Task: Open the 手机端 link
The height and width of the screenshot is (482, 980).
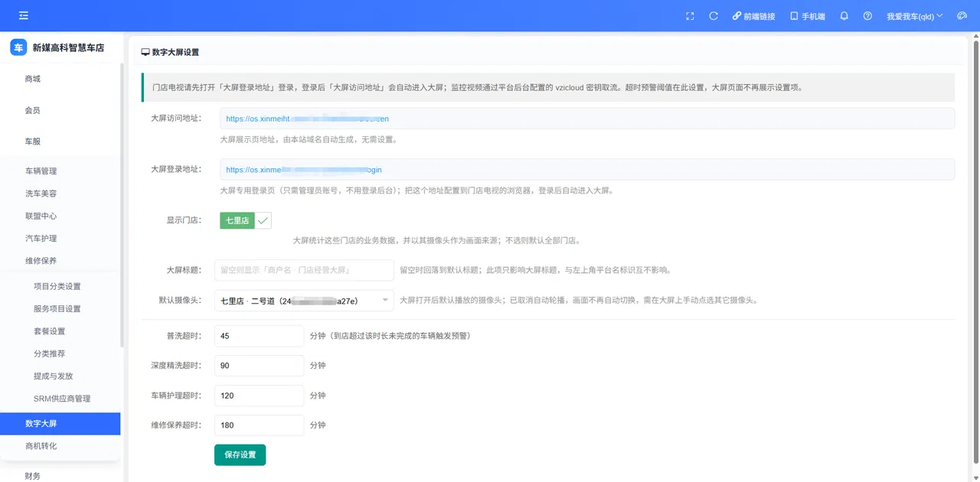Action: coord(808,16)
